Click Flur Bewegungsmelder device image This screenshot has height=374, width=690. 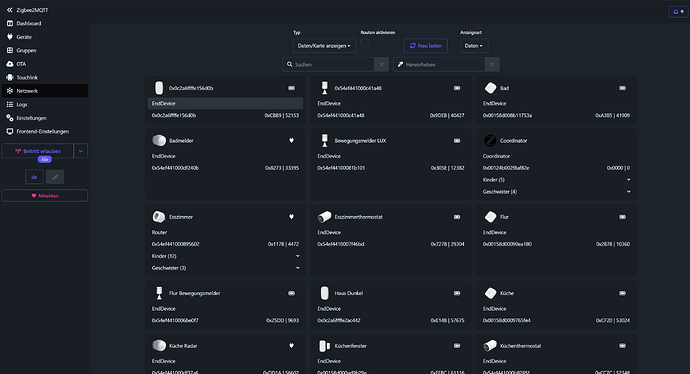click(159, 293)
